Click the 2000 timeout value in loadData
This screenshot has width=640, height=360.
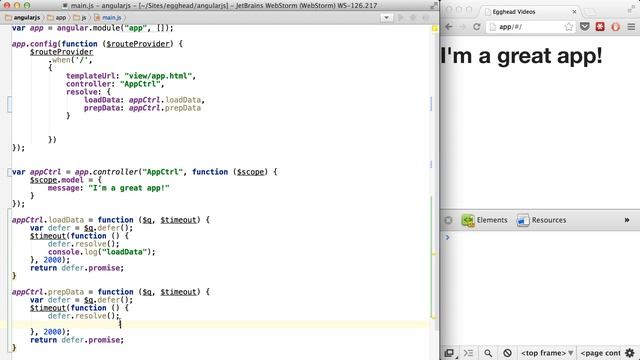pos(52,260)
